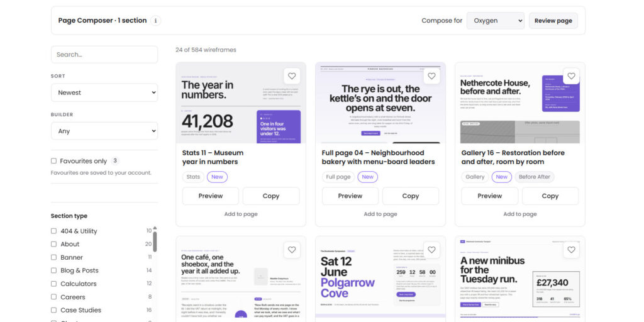
Task: Check the Case Studies section type
Action: tap(54, 309)
